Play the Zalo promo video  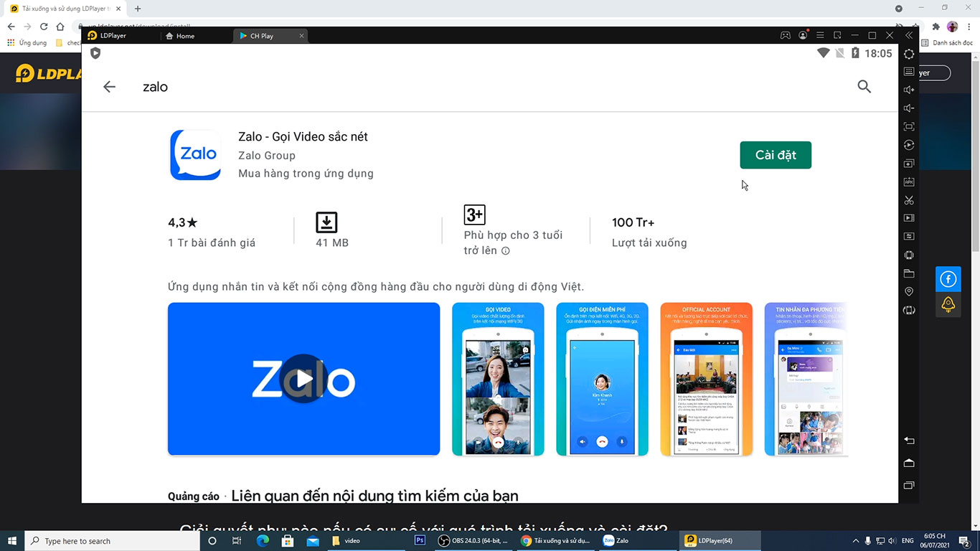(303, 379)
